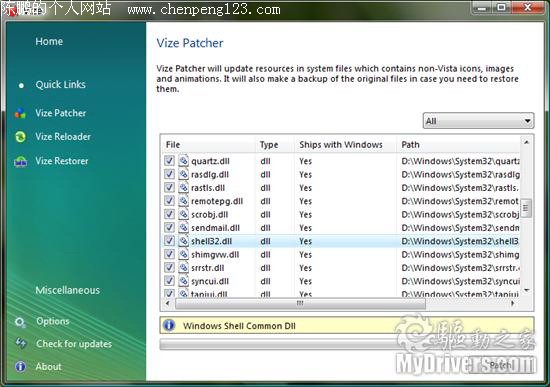Image resolution: width=550 pixels, height=387 pixels.
Task: Click the rasdlg.dll file icon
Action: tap(183, 174)
